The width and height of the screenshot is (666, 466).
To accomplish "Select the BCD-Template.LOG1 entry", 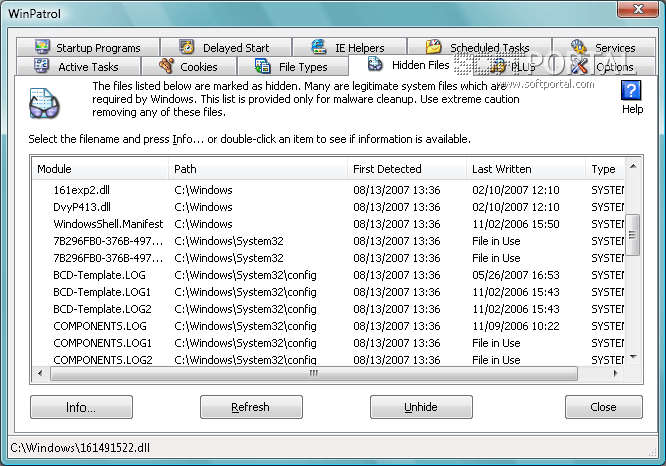I will point(328,292).
